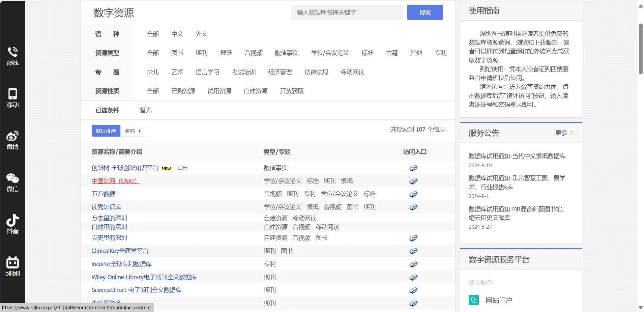Filter language by 中文
This screenshot has width=644, height=312.
[x=177, y=34]
